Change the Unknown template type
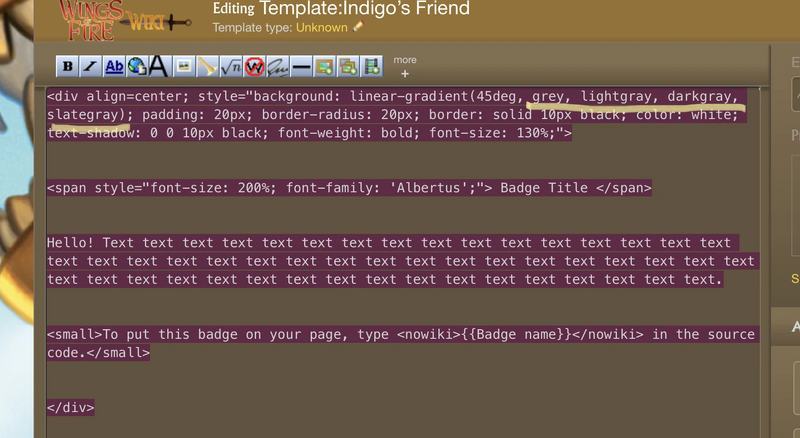Image resolution: width=800 pixels, height=438 pixels. [x=327, y=28]
